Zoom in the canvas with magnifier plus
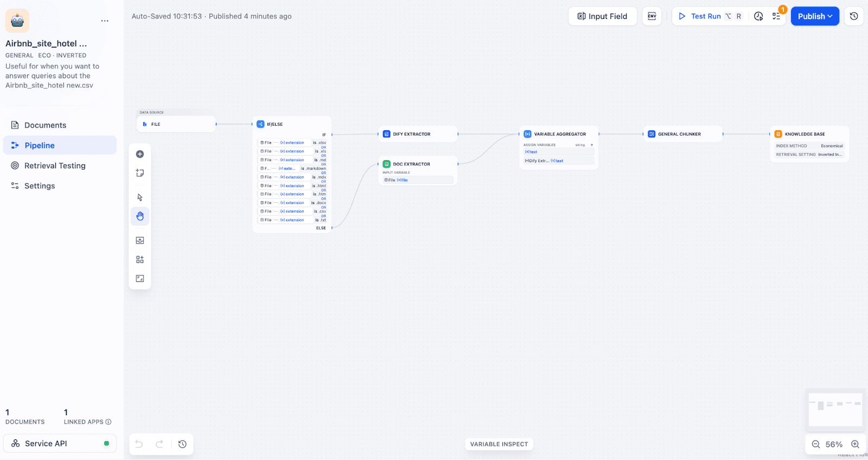The width and height of the screenshot is (868, 460). tap(855, 444)
